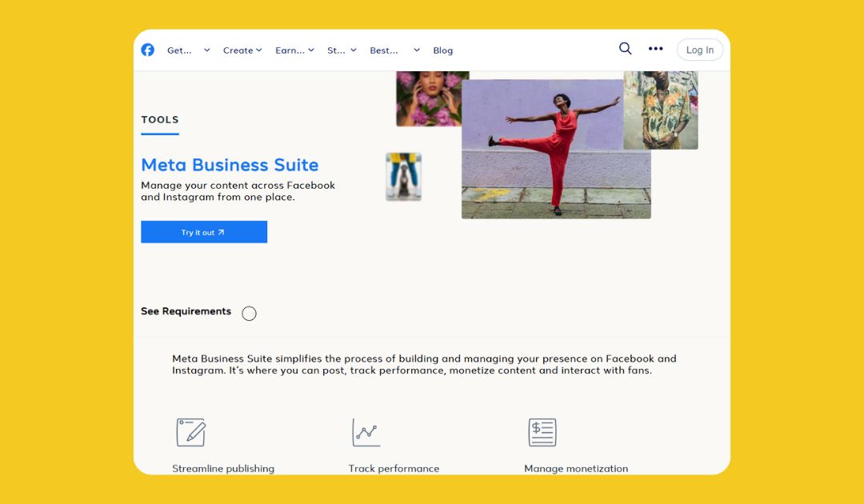Open the Create navigation item
The image size is (864, 504).
(238, 50)
